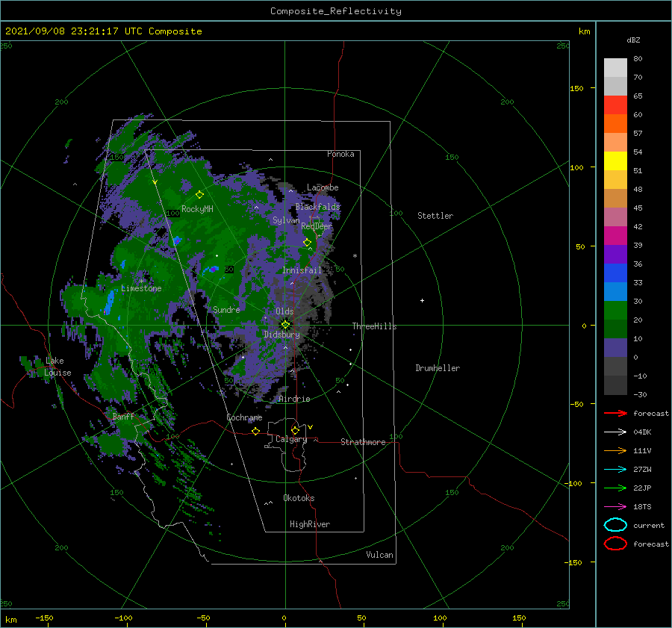Click the Okotoks town label
The height and width of the screenshot is (628, 672).
299,498
